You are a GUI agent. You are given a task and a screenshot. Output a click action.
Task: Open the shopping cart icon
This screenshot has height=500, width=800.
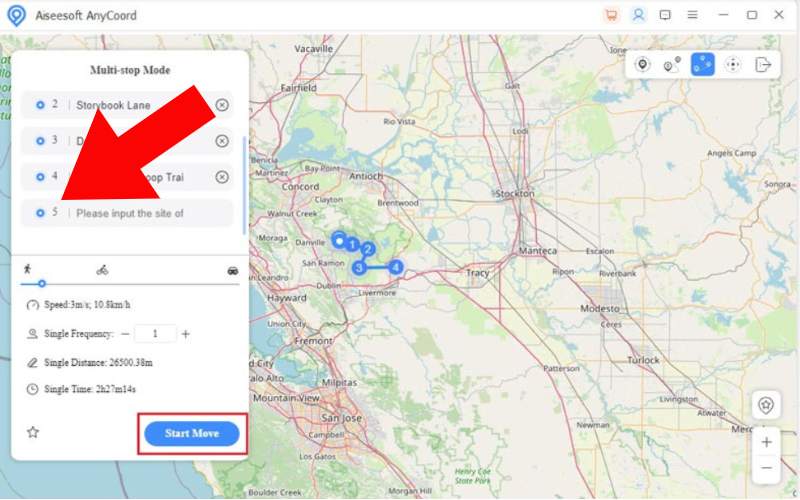click(x=611, y=15)
